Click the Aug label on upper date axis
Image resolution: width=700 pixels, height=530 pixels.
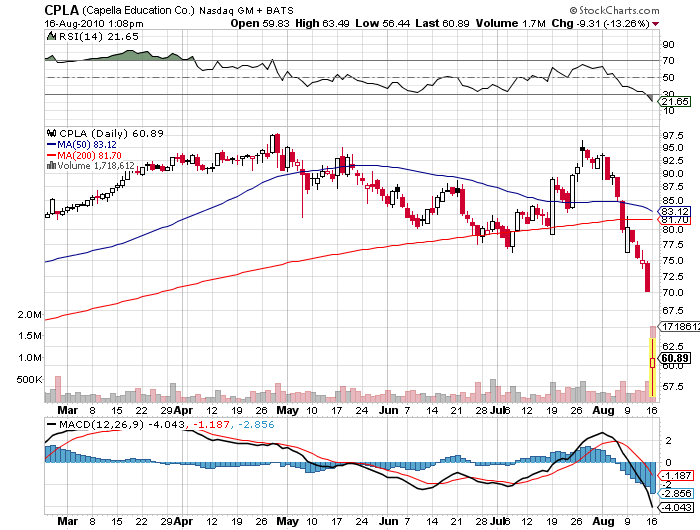tap(603, 410)
